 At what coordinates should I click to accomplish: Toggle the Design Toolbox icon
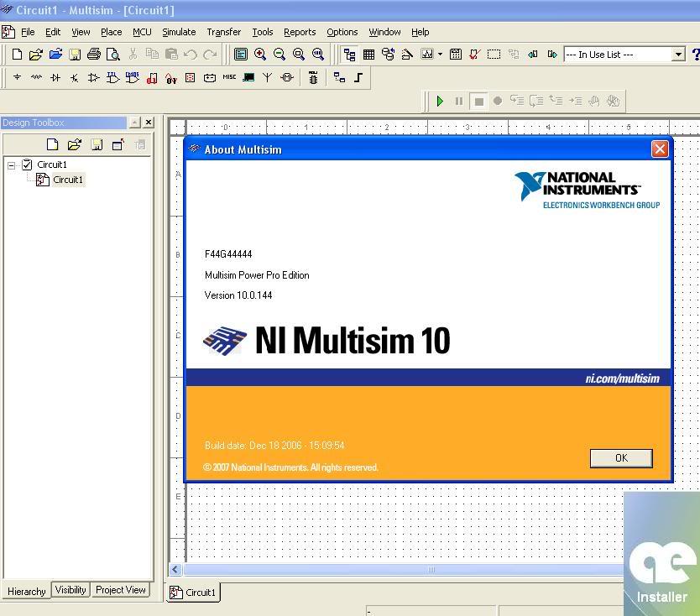pyautogui.click(x=349, y=55)
